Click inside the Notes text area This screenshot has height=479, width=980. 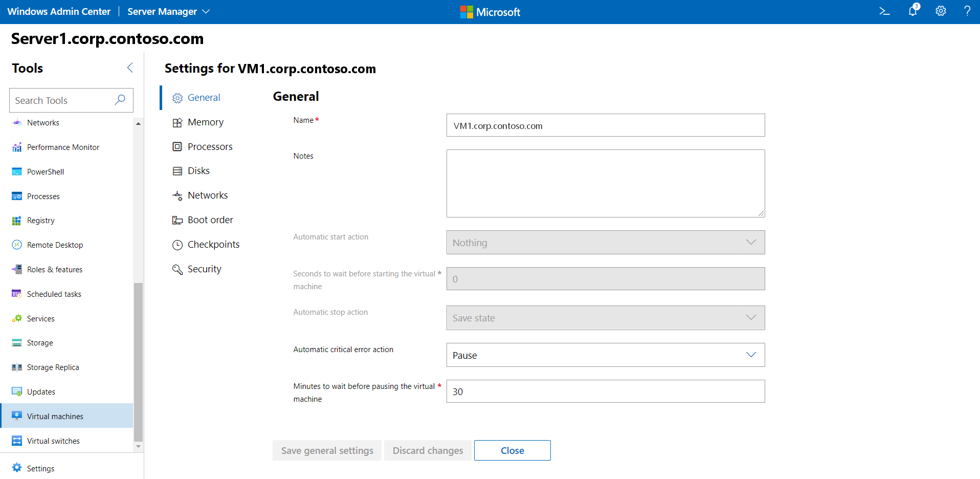pyautogui.click(x=605, y=183)
